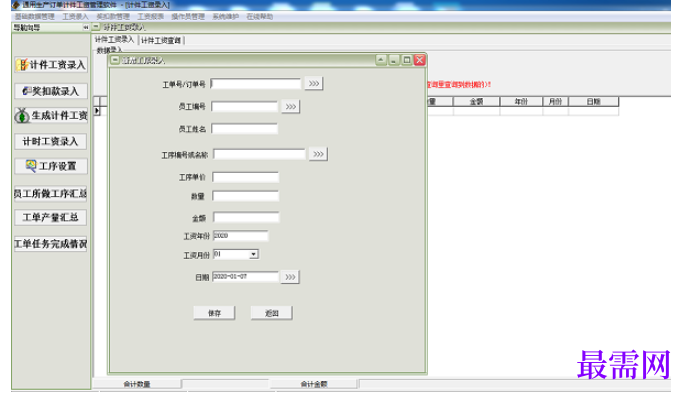The height and width of the screenshot is (396, 689).
Task: Edit the 工资年份 field showing 2020
Action: pyautogui.click(x=240, y=236)
